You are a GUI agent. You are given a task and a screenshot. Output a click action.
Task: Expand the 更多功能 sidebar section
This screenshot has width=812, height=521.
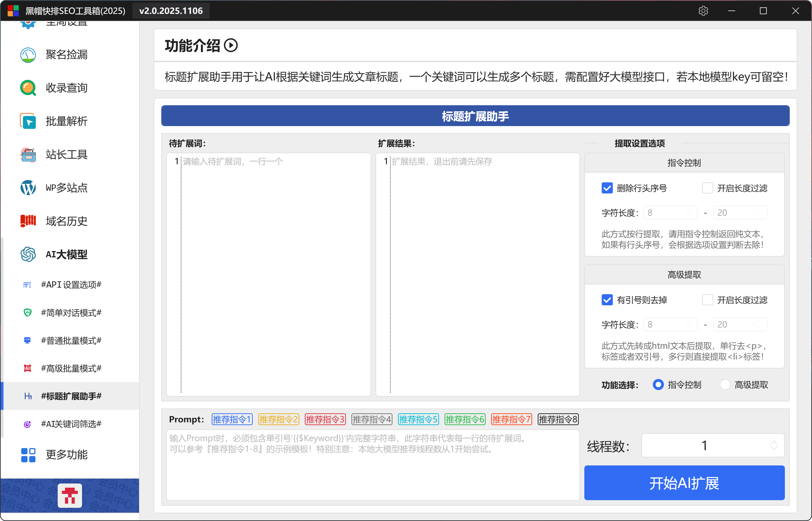coord(66,455)
